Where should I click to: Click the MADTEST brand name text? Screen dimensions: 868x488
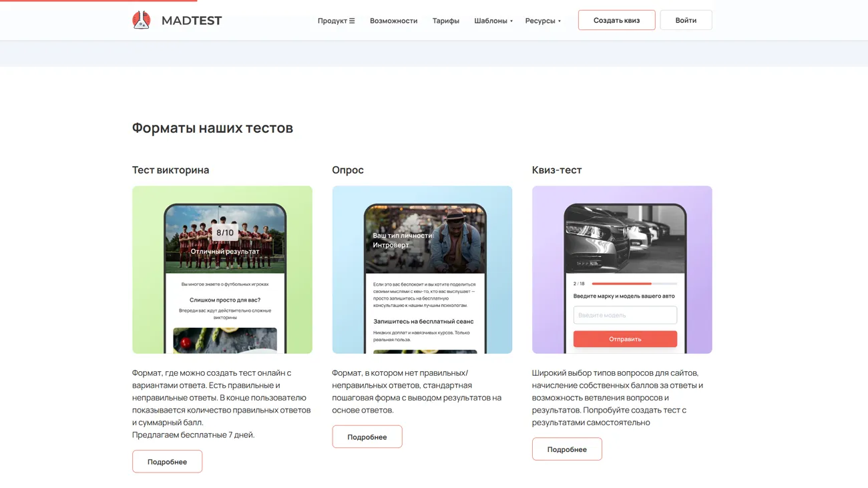click(x=192, y=21)
